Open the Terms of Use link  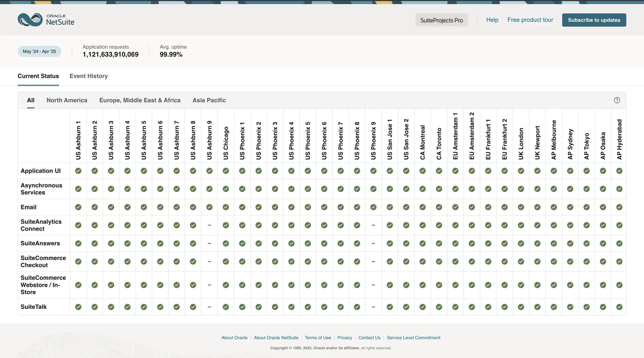point(318,337)
